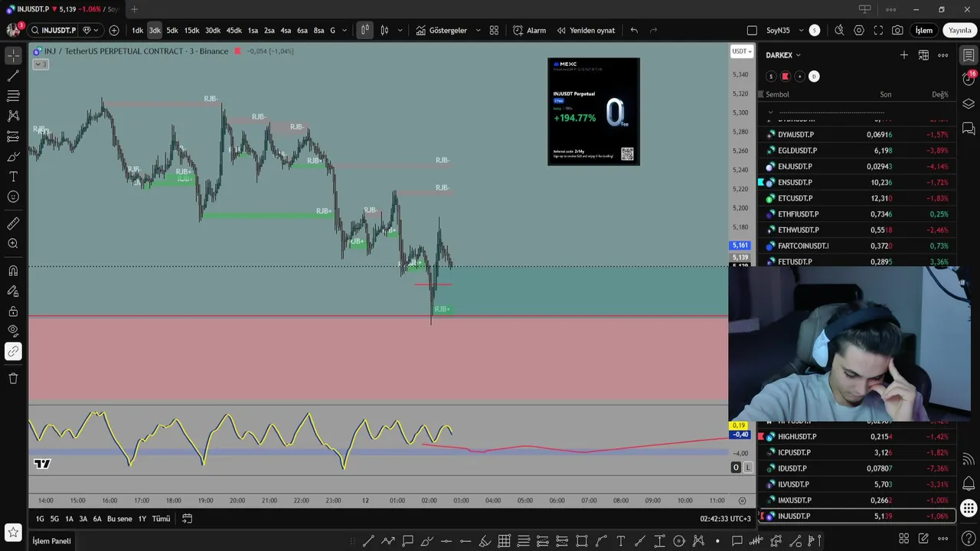Image resolution: width=980 pixels, height=551 pixels.
Task: Select the ruler measure tool
Action: click(x=13, y=223)
